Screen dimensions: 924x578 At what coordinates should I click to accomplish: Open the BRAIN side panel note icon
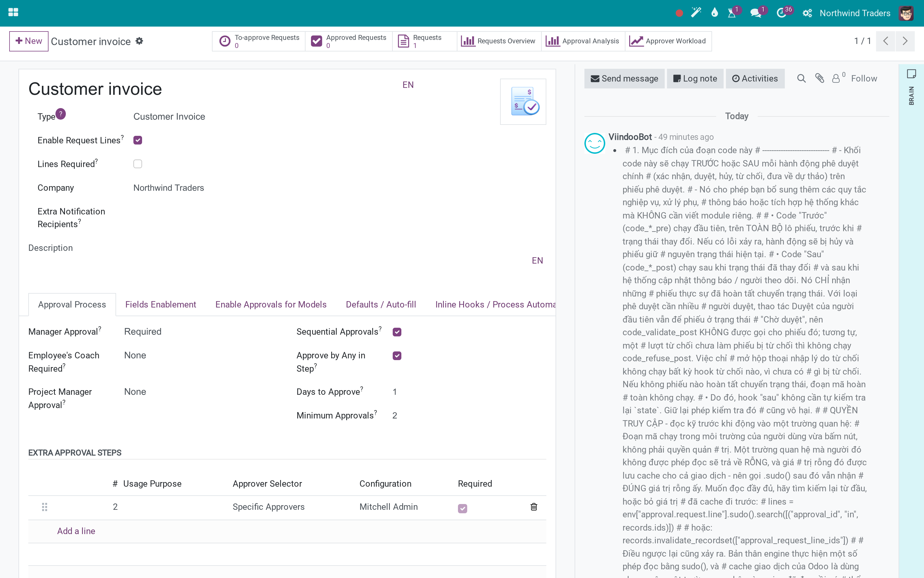911,74
